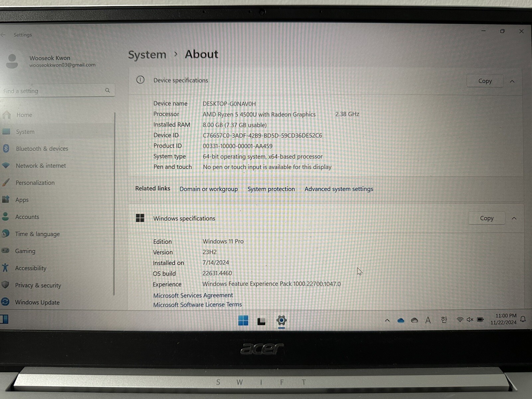This screenshot has width=532, height=399.
Task: Copy the Windows specifications
Action: pos(486,218)
